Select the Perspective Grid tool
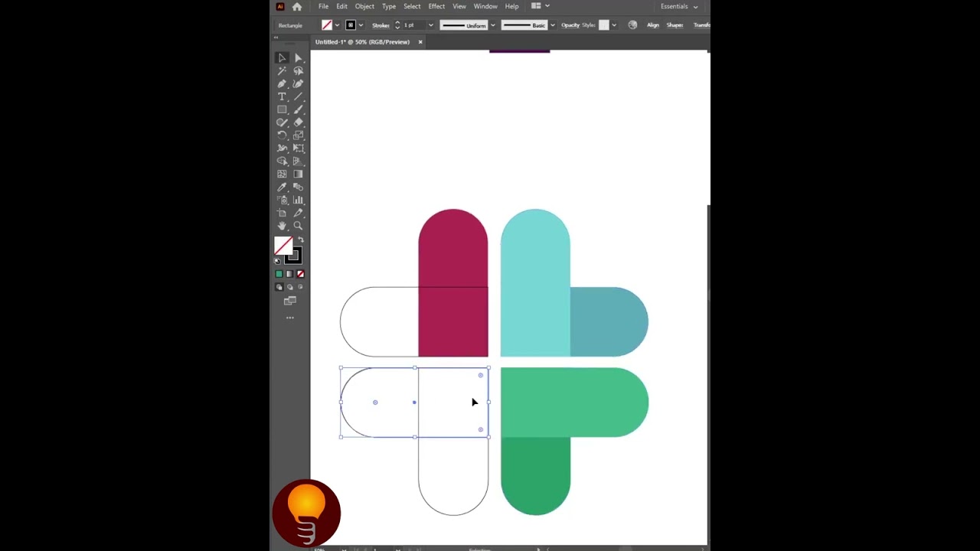 coord(298,161)
